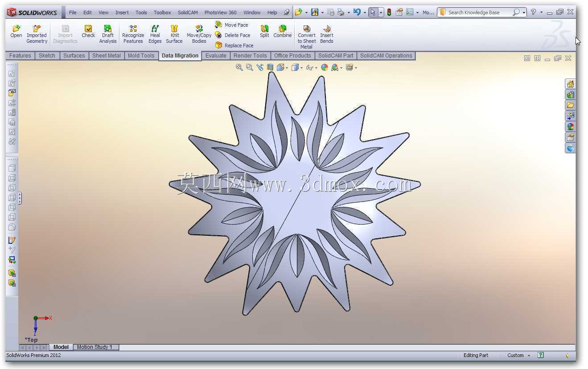Switch to the Evaluate tab
Screen dimensions: 588x369
click(x=216, y=56)
